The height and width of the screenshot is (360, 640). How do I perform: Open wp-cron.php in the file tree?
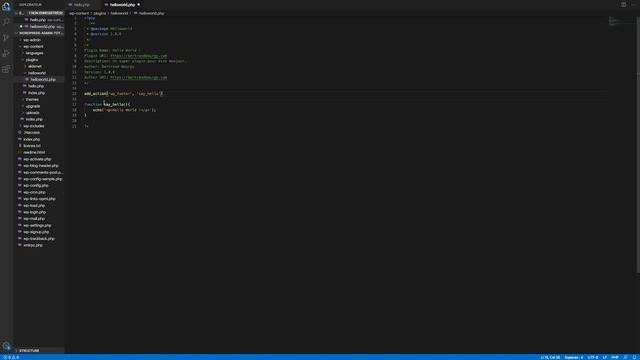[x=34, y=192]
